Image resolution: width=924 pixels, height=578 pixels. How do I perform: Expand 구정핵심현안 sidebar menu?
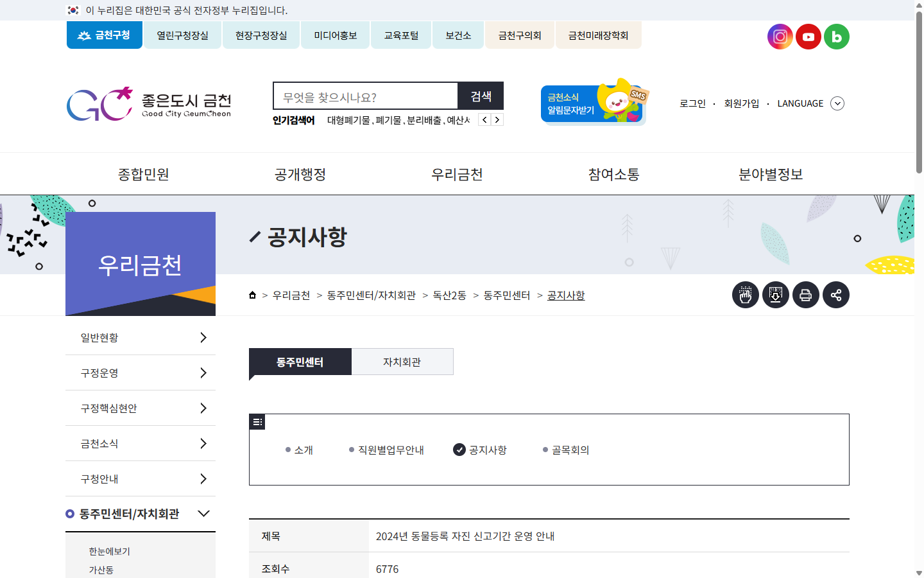pos(141,408)
